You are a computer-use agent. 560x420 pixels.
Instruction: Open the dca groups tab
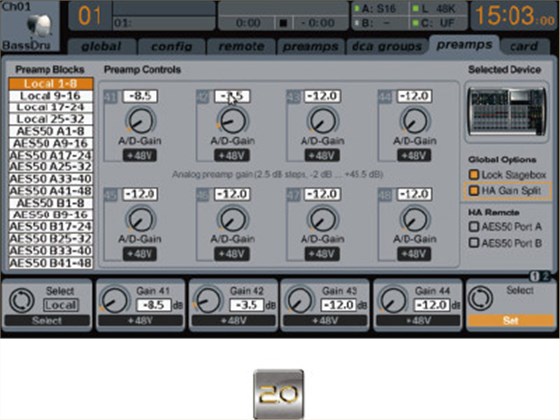tap(387, 46)
